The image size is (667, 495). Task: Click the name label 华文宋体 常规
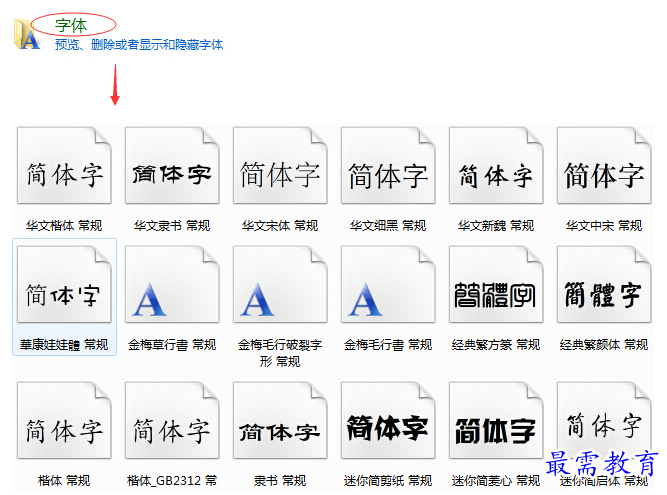pos(280,225)
